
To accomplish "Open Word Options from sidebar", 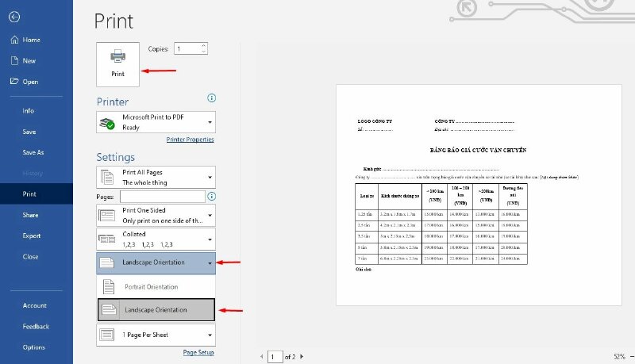I will point(33,347).
